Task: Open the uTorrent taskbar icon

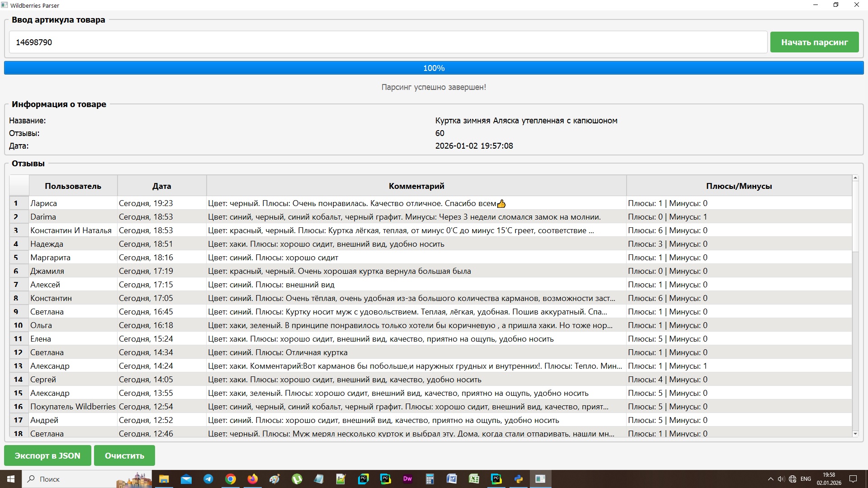Action: pos(297,479)
